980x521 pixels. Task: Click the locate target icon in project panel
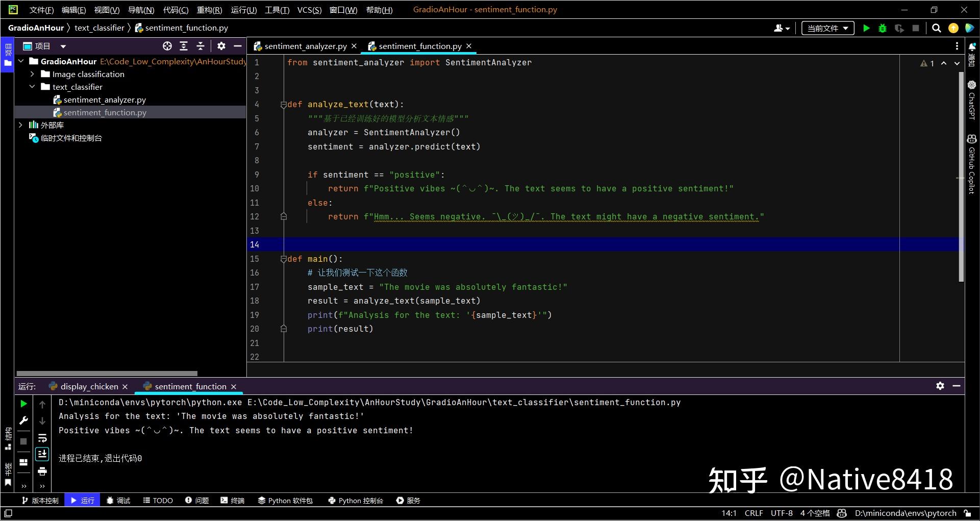click(167, 46)
